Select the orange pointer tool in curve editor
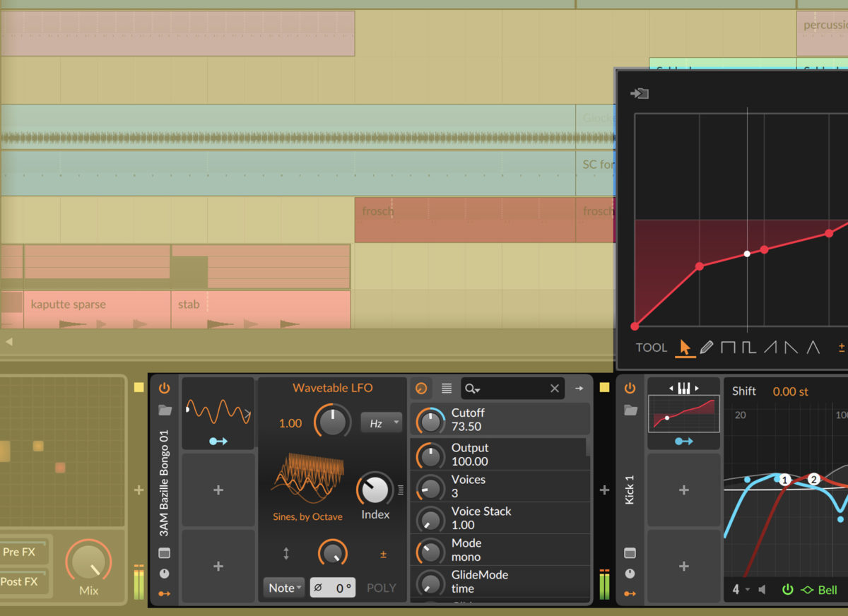Screen dimensions: 848x616 (684, 348)
